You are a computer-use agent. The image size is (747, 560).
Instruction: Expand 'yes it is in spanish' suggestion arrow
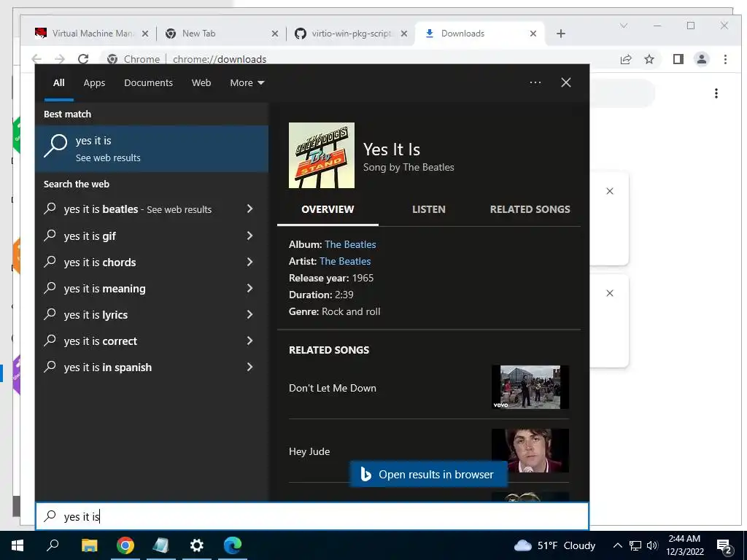(249, 367)
